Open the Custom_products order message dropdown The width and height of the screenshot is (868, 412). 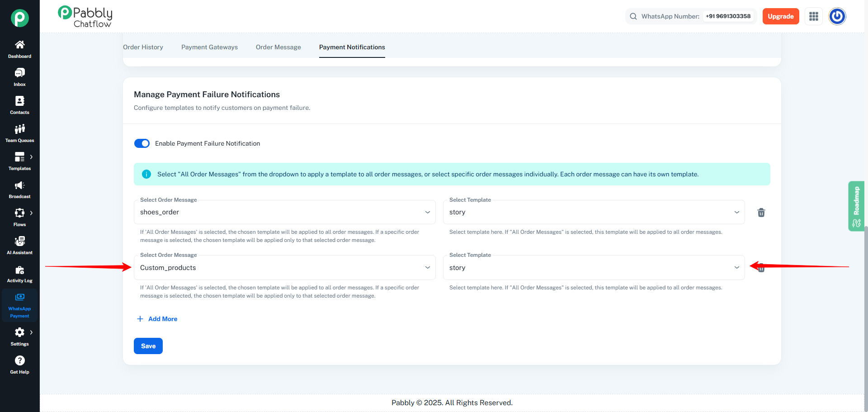285,268
